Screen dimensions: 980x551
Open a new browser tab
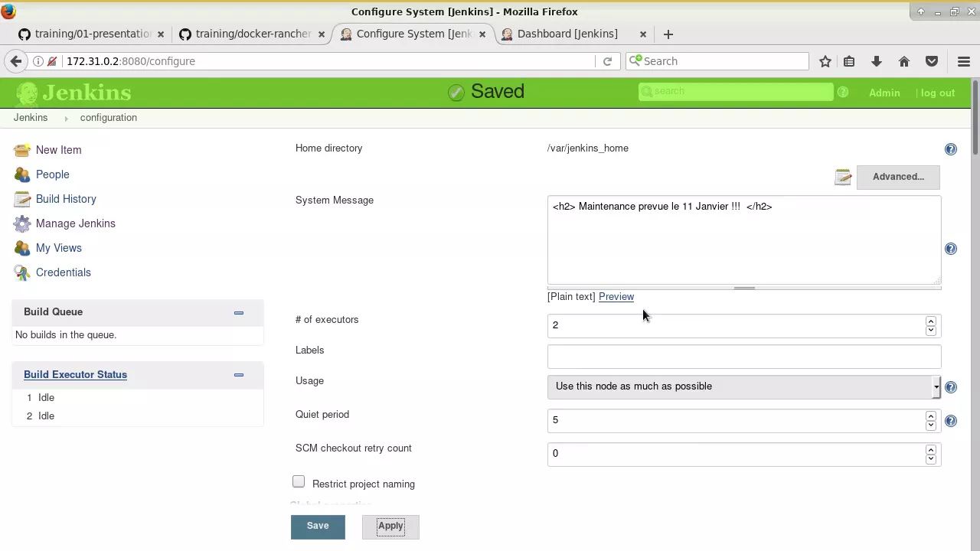click(x=668, y=34)
